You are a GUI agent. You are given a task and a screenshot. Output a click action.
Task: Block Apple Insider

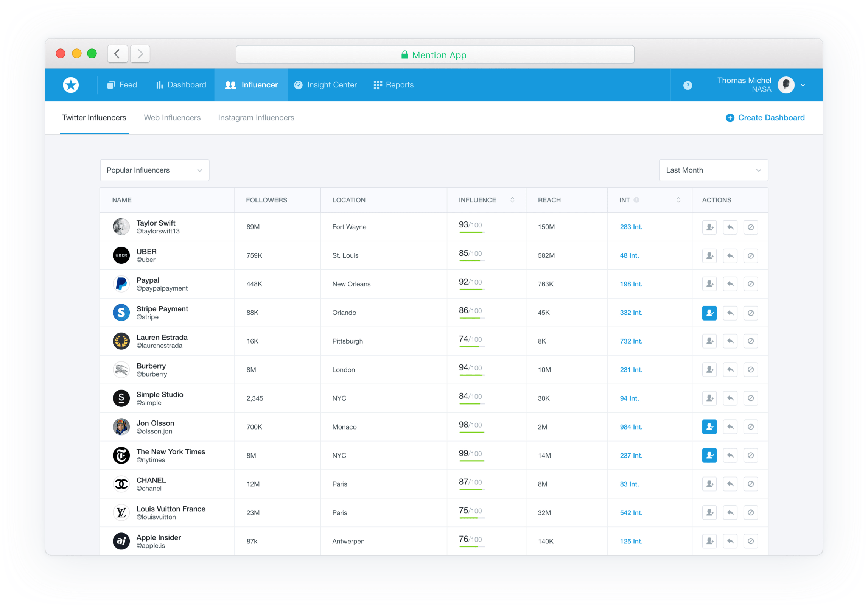pos(750,541)
